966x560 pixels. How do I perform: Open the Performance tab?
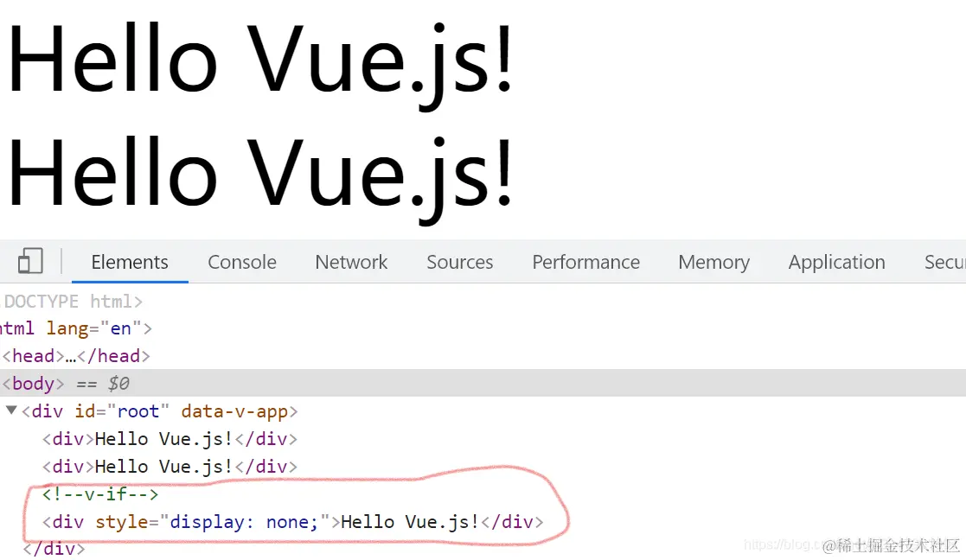[585, 262]
